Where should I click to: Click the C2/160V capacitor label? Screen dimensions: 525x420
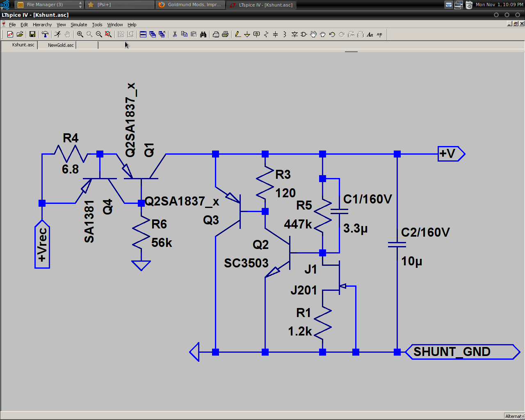coord(425,233)
